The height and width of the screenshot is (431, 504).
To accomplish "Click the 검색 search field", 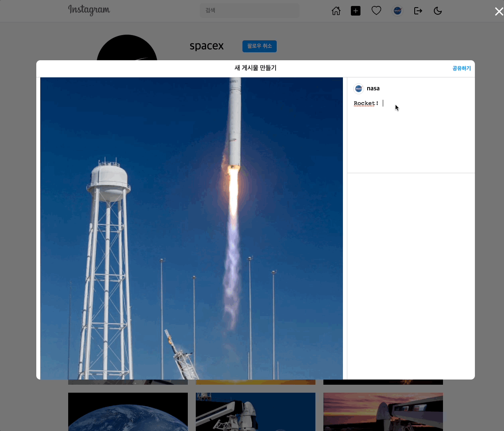I will 249,10.
